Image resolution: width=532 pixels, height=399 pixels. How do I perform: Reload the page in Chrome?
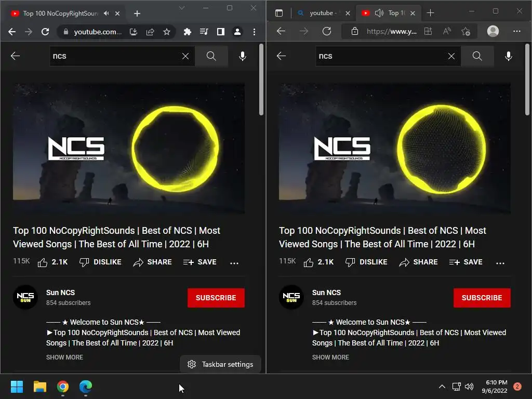click(45, 32)
